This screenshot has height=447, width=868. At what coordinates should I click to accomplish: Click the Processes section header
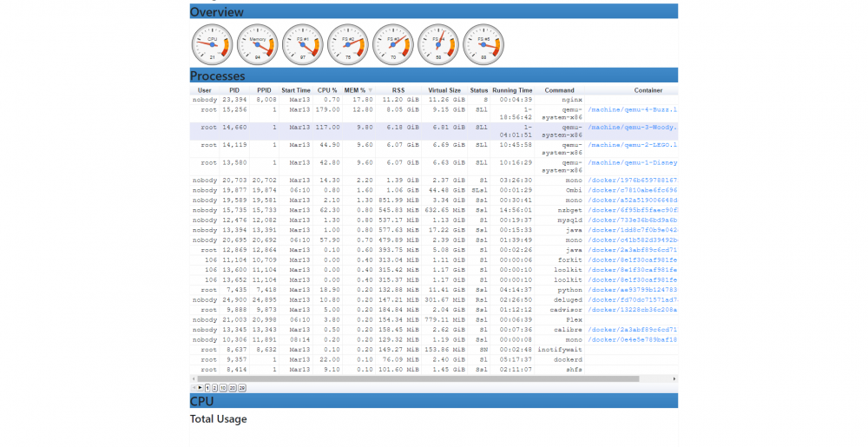click(x=433, y=76)
